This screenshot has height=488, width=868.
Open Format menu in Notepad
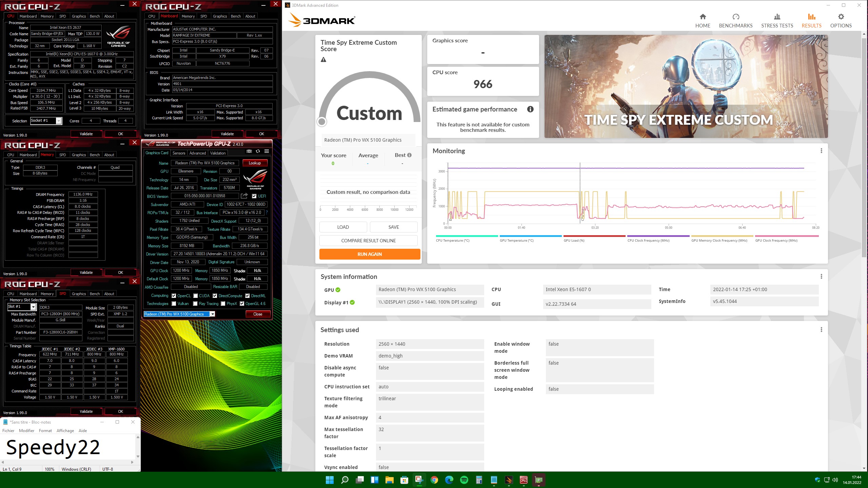pos(45,431)
